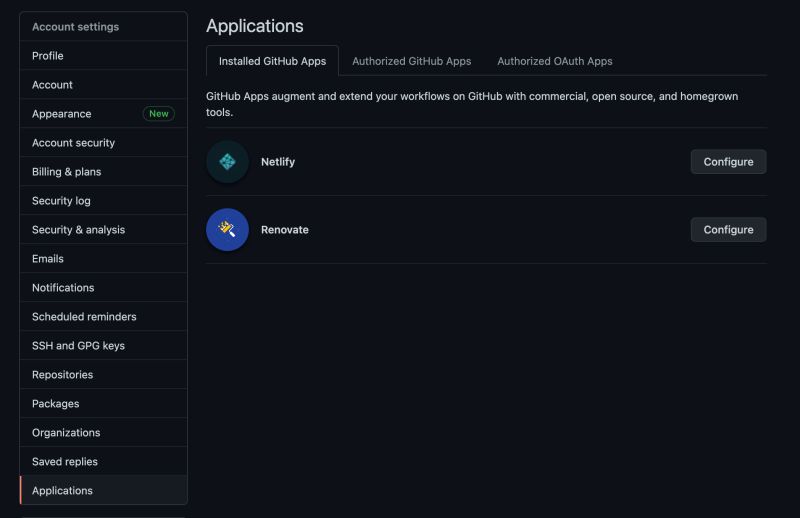
Task: Open the Appearance settings
Action: [62, 114]
